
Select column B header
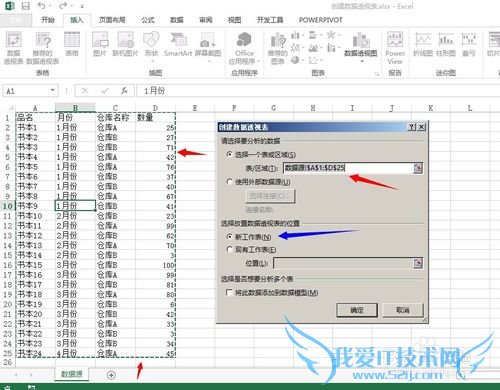(x=75, y=108)
